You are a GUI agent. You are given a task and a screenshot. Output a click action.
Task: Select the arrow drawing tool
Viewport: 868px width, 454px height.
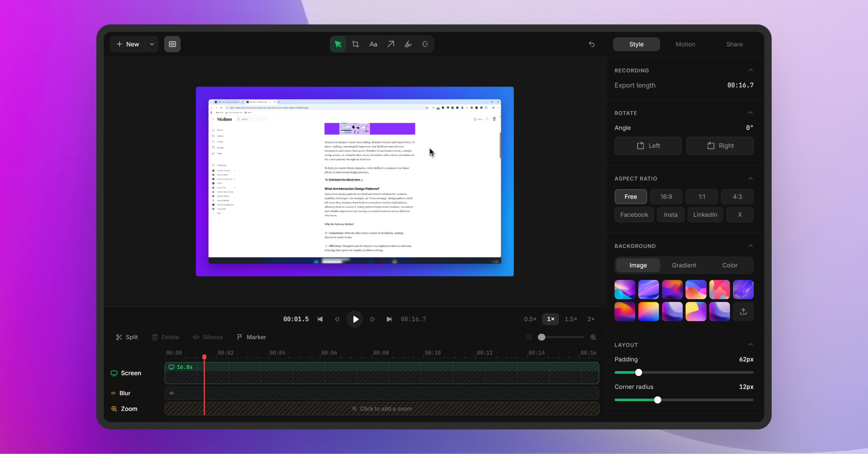click(x=391, y=44)
